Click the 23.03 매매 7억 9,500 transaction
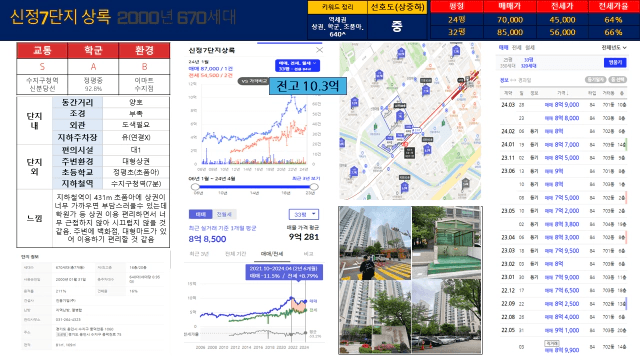Screen dimensions: 640x360 pos(563,251)
